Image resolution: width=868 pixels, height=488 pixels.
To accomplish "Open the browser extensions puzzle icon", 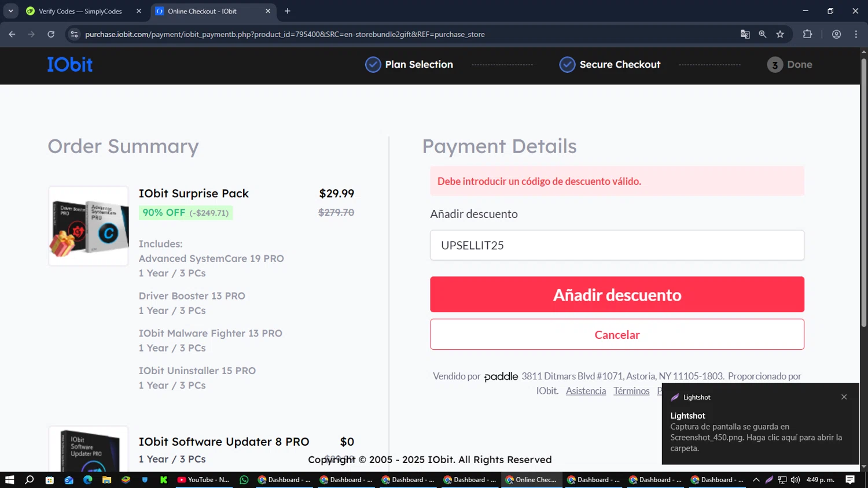I will [x=807, y=34].
